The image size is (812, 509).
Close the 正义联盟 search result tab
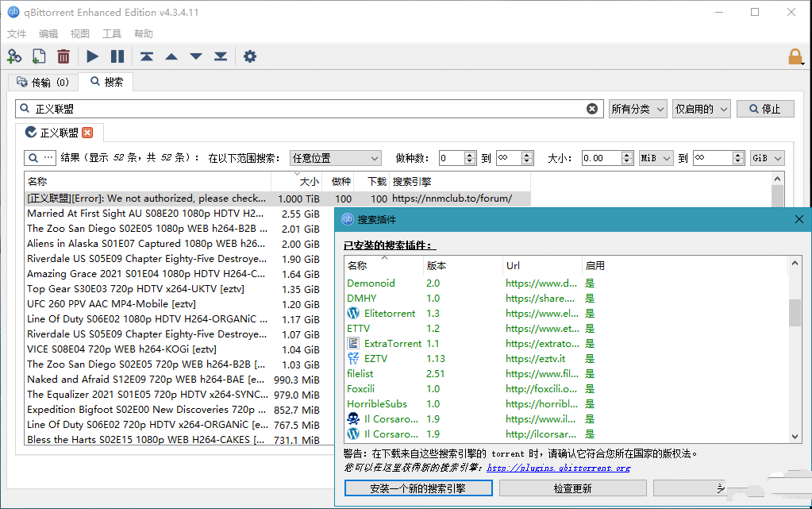[87, 133]
